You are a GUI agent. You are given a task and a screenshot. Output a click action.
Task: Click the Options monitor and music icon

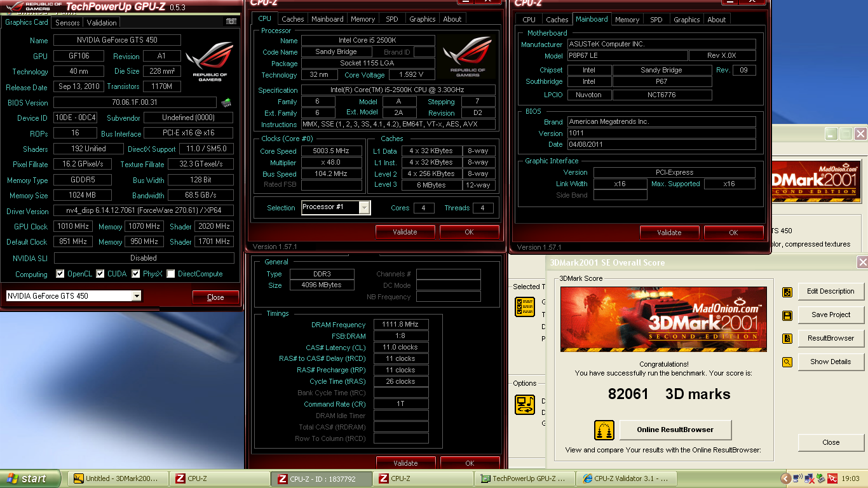coord(525,405)
